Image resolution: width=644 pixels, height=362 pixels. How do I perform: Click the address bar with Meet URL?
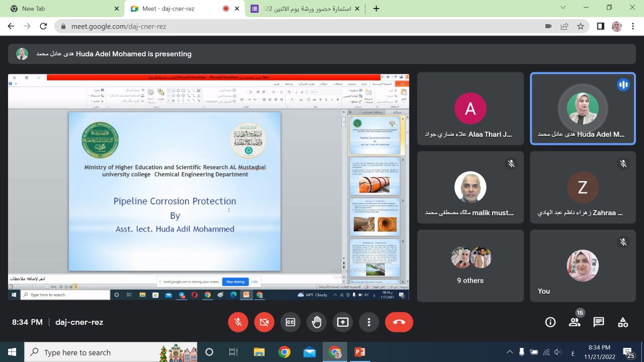tap(302, 26)
